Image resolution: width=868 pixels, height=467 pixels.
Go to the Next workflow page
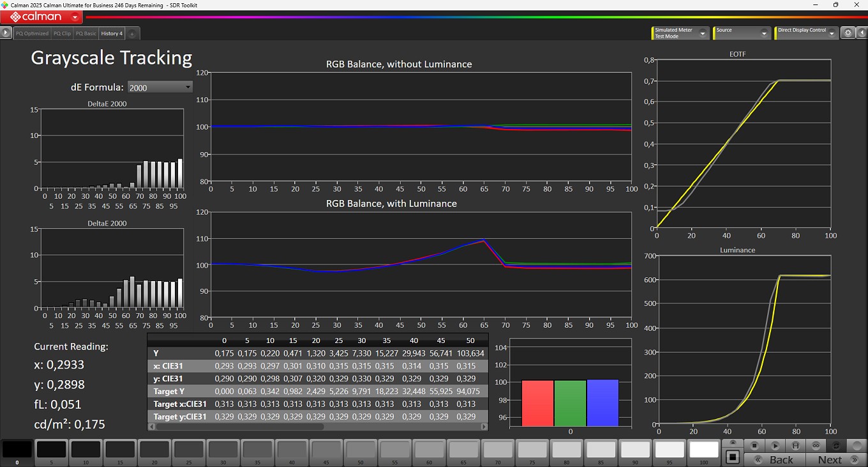[836, 459]
